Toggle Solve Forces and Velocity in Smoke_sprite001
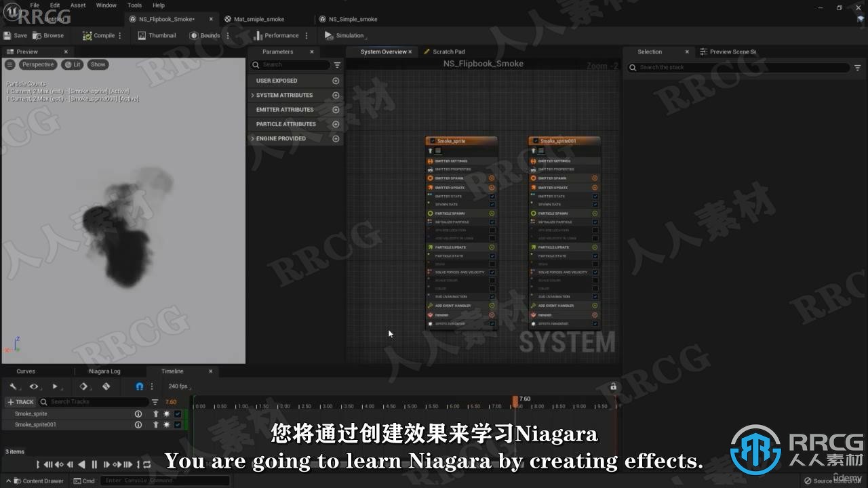 595,272
